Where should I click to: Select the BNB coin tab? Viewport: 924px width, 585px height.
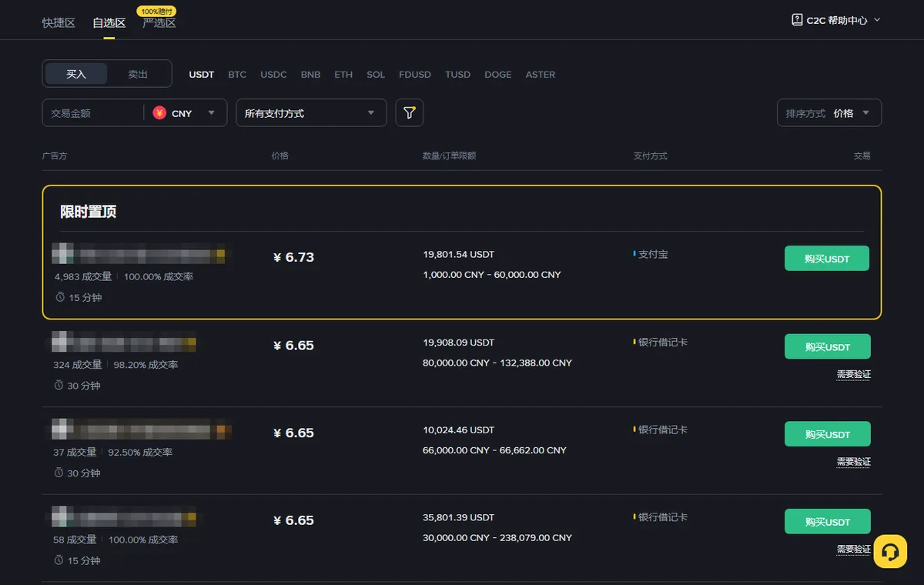click(310, 75)
